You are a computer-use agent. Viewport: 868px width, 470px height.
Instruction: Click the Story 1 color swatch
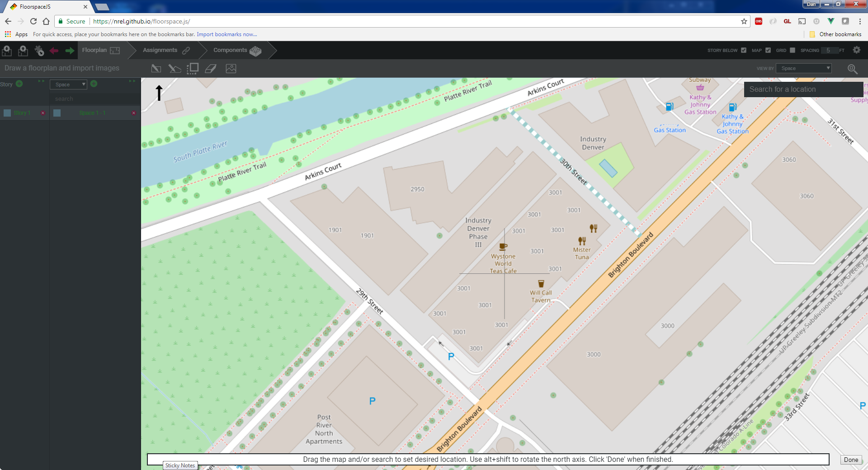coord(7,113)
